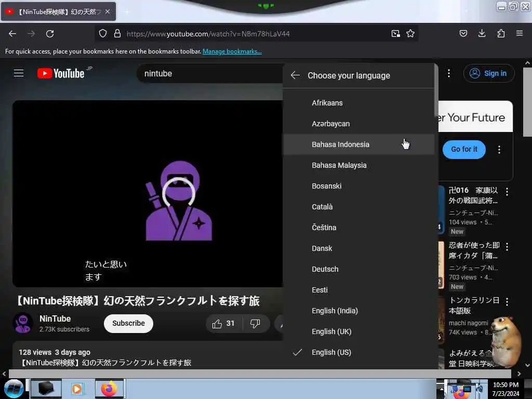Click the Sign in button

coord(489,73)
